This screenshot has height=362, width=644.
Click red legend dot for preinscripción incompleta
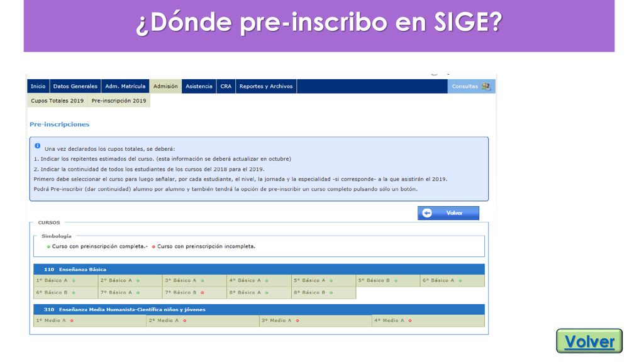pyautogui.click(x=153, y=246)
